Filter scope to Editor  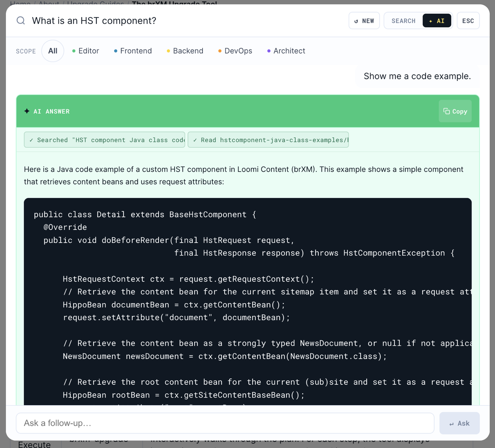[86, 51]
